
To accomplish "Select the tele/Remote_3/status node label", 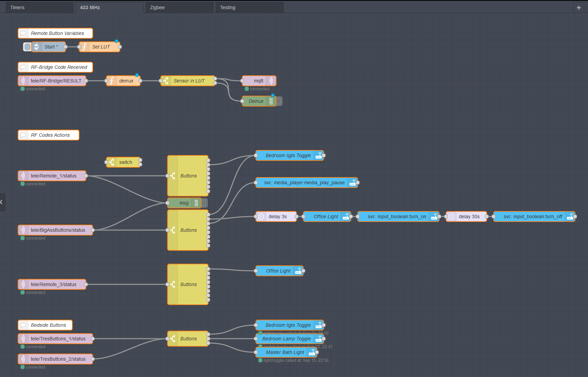I will pos(54,284).
